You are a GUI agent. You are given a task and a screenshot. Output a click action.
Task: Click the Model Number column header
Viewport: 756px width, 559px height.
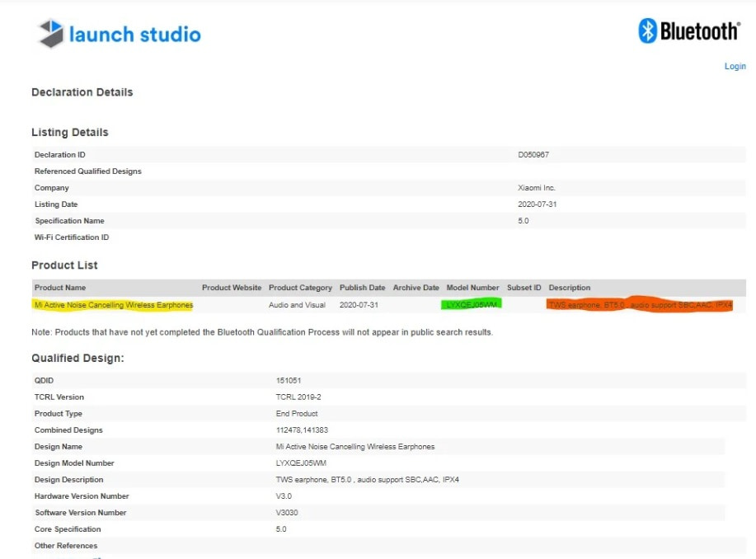point(473,288)
